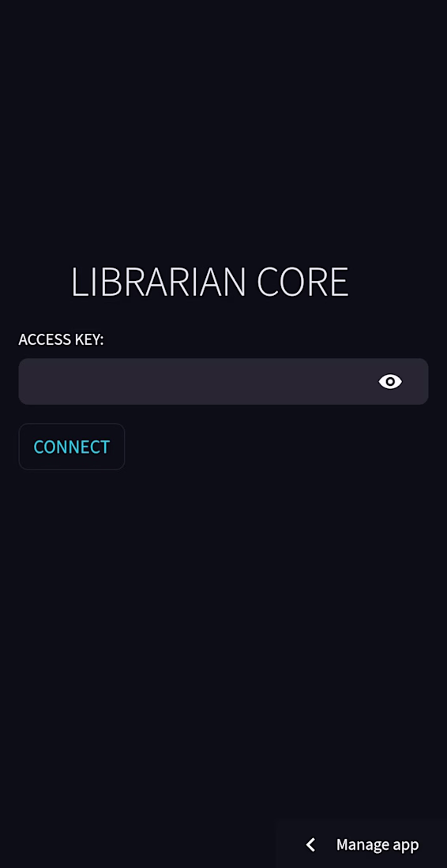Click the Manage app text
This screenshot has height=868, width=447.
coord(378,845)
